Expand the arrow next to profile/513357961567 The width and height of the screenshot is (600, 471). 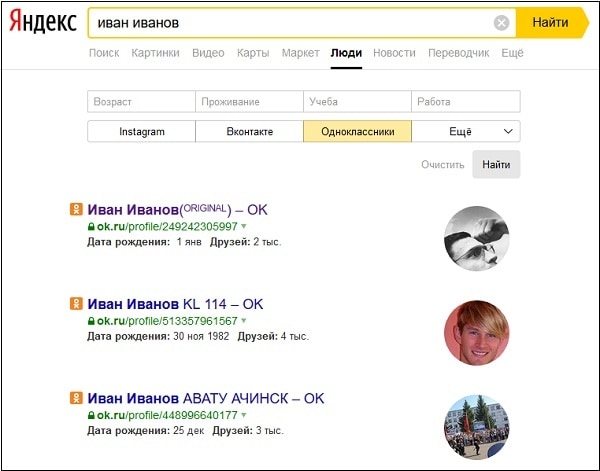pos(244,321)
